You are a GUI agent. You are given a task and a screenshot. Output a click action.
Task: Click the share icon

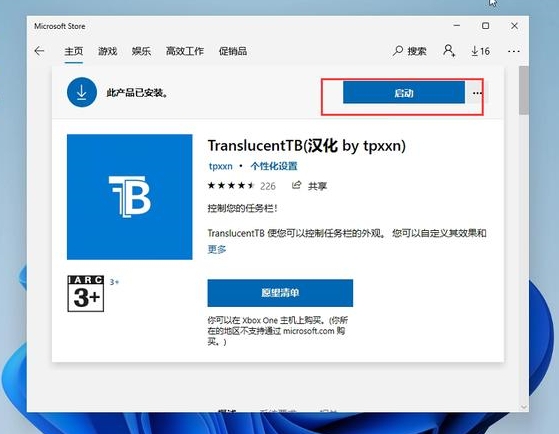tap(296, 185)
